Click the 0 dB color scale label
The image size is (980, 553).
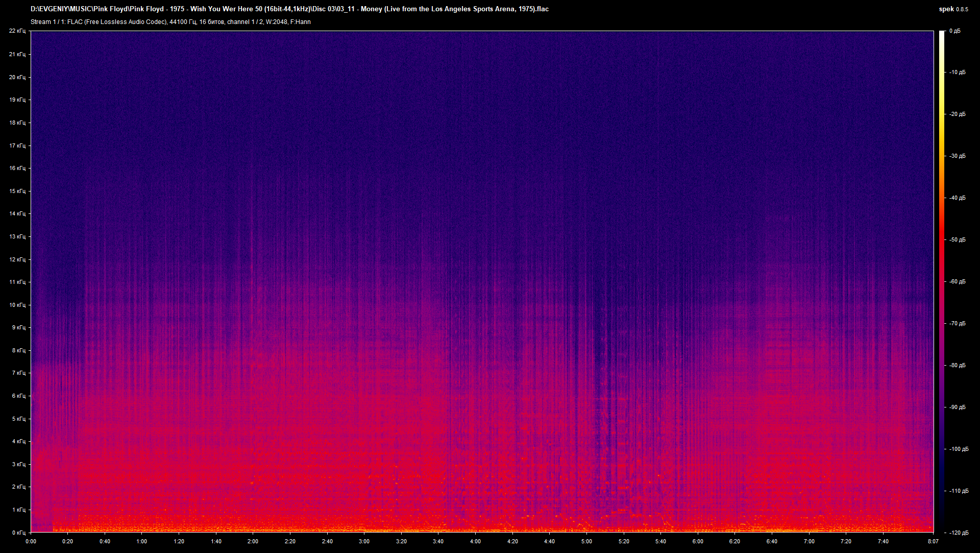[x=954, y=31]
